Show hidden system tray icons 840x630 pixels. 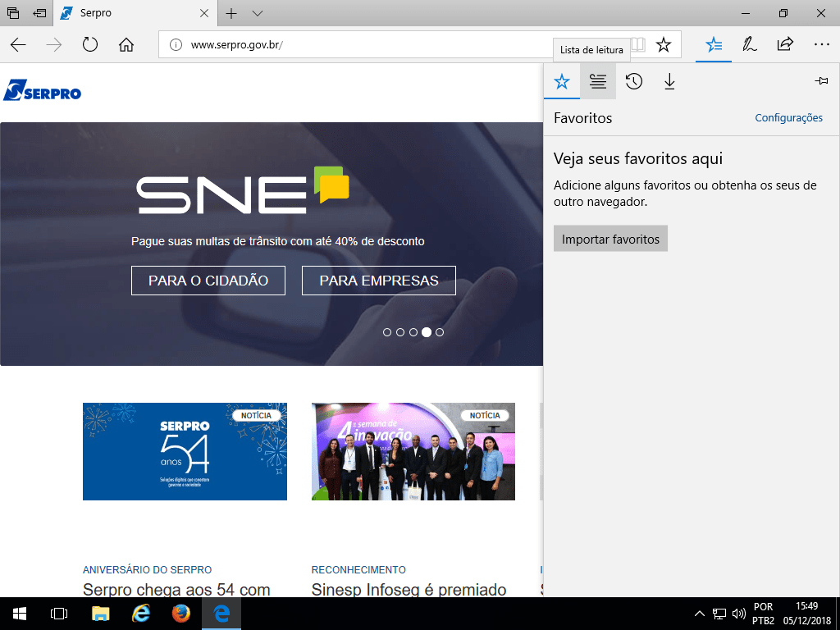coord(699,613)
